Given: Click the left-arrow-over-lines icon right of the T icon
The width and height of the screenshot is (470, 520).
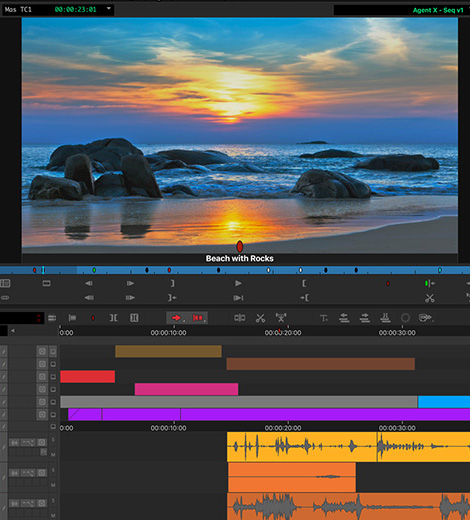Looking at the screenshot, I should [344, 318].
